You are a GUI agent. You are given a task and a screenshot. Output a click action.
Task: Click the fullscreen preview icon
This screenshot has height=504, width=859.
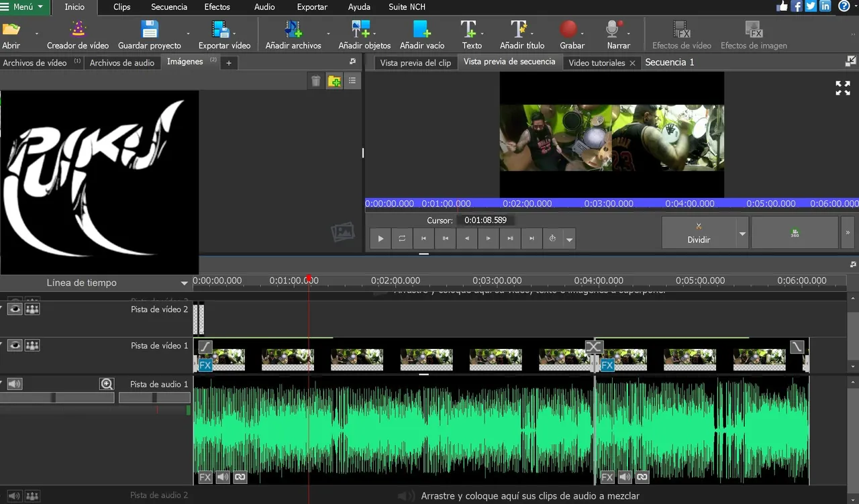click(x=843, y=88)
